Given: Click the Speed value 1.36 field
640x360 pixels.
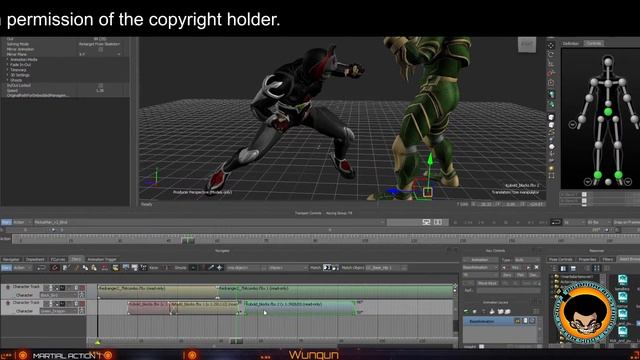Looking at the screenshot, I should [100, 90].
